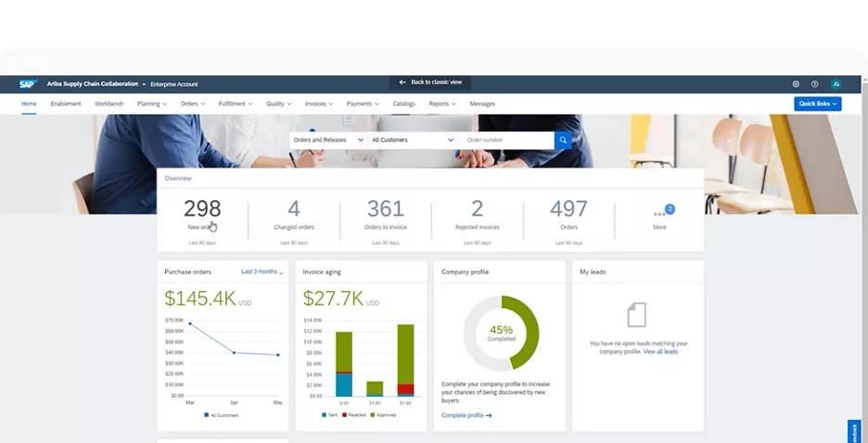Image resolution: width=868 pixels, height=443 pixels.
Task: Click the blue search magnifier button
Action: tap(562, 141)
